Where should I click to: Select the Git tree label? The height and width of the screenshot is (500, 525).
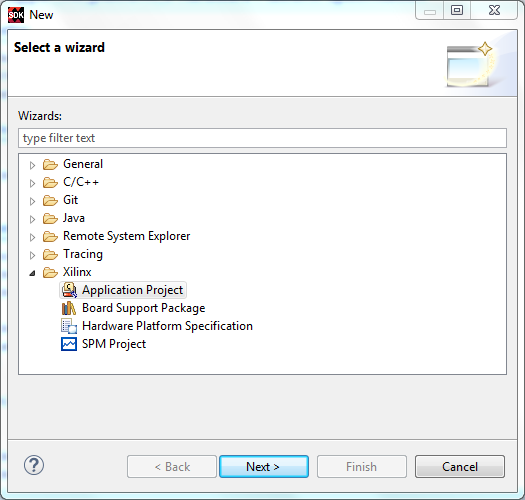click(71, 200)
